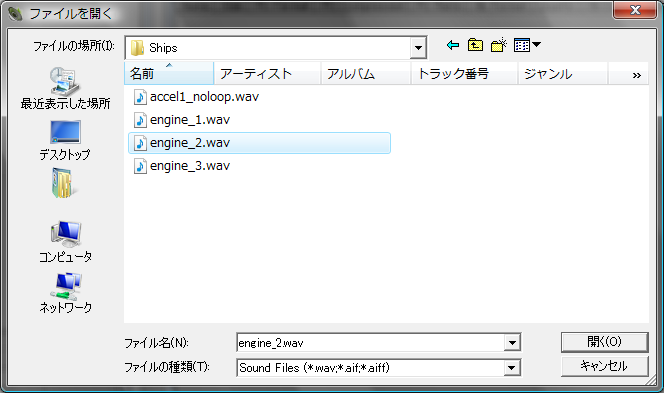Viewport: 664px width, 393px height.
Task: Go up one folder level
Action: (x=475, y=45)
